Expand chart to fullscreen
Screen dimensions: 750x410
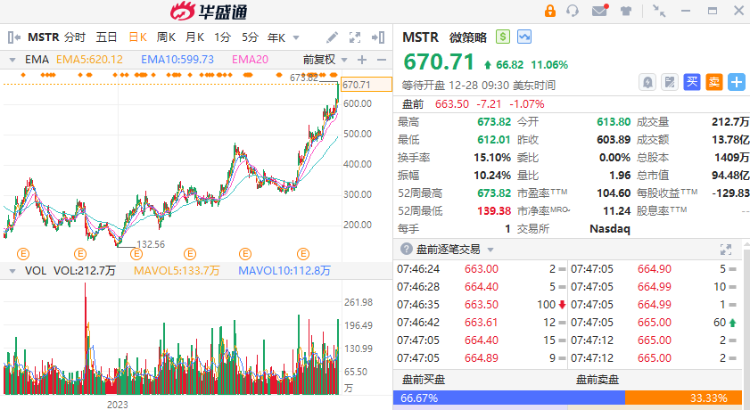pyautogui.click(x=354, y=37)
